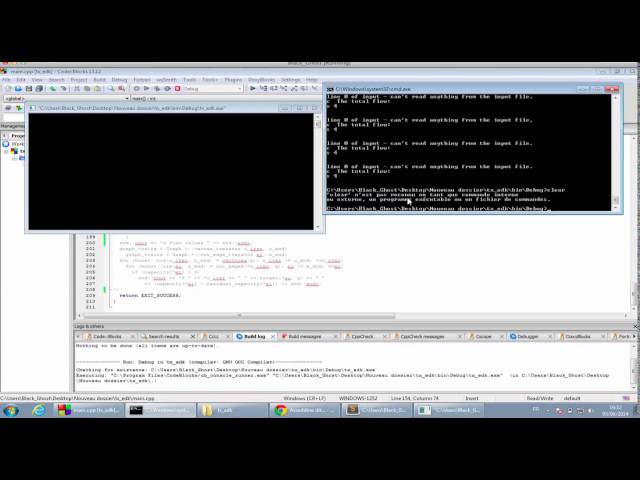Click the Open file toolbar icon
This screenshot has width=640, height=480.
(18, 89)
